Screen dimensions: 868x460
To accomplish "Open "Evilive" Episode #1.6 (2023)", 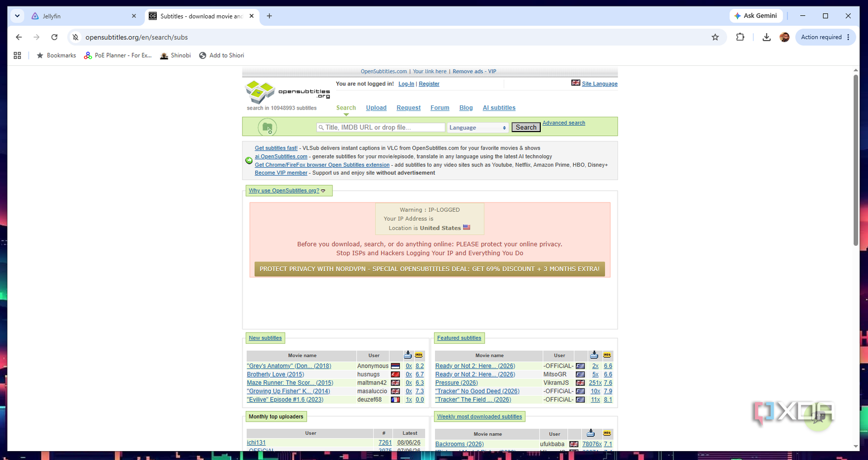I will click(x=285, y=399).
